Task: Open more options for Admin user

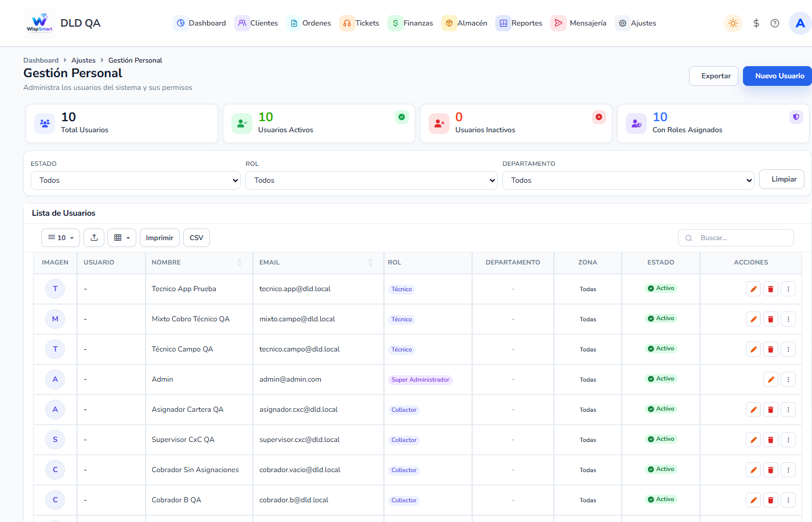Action: [788, 379]
